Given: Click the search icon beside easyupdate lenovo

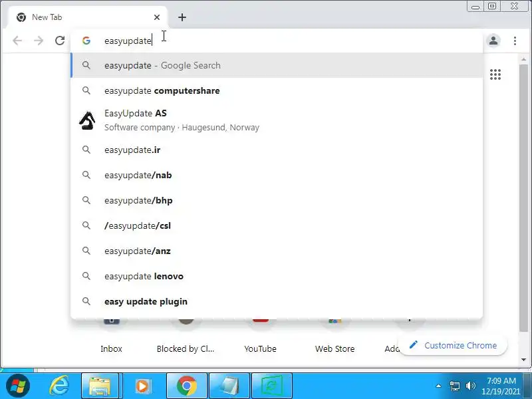Looking at the screenshot, I should point(86,276).
